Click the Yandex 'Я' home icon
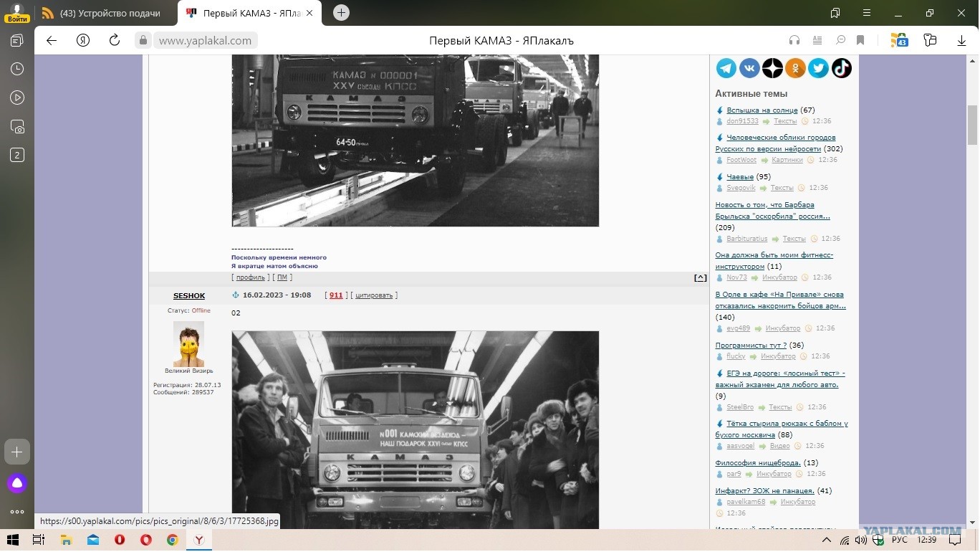980x552 pixels. coord(83,41)
